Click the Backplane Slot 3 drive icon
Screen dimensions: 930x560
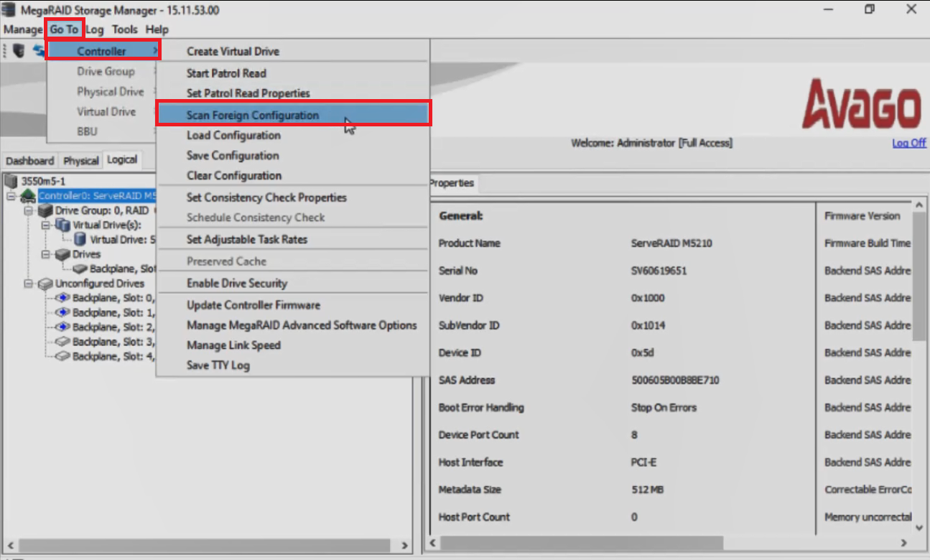pos(62,342)
